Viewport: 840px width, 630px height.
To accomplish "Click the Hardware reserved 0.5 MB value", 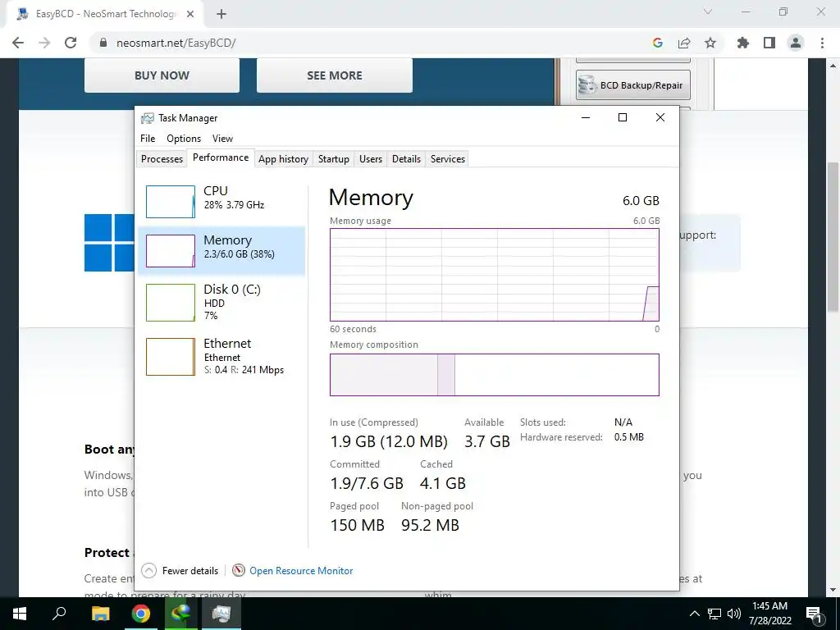I will click(x=629, y=437).
